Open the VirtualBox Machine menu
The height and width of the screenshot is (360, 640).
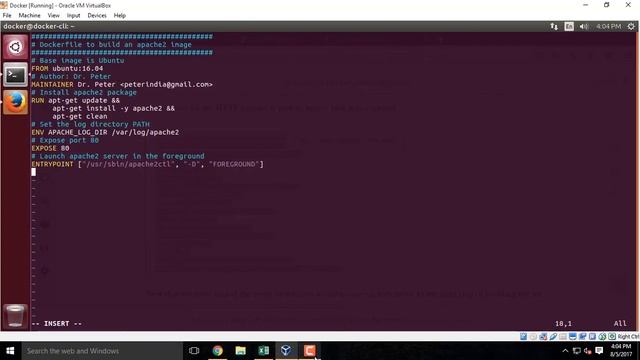[29, 16]
